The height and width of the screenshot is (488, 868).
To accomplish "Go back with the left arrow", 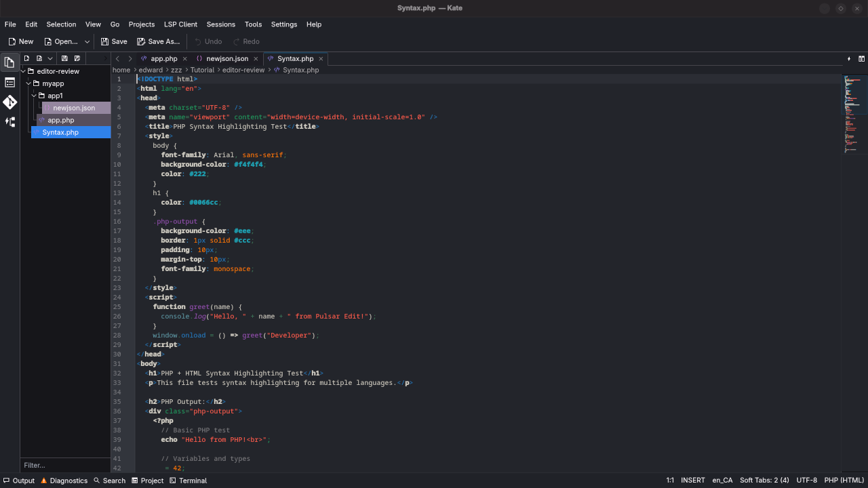I will click(x=117, y=59).
